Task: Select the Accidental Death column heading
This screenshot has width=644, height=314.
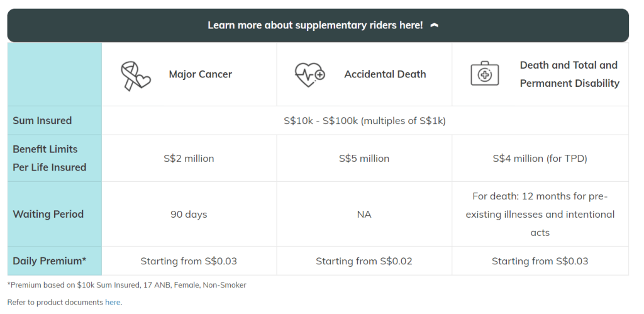Action: pos(385,74)
